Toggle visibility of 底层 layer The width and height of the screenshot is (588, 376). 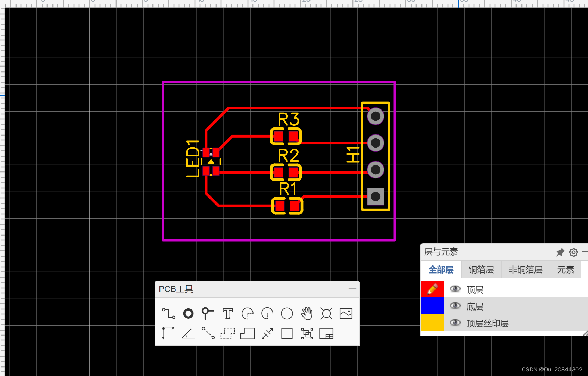(x=455, y=306)
